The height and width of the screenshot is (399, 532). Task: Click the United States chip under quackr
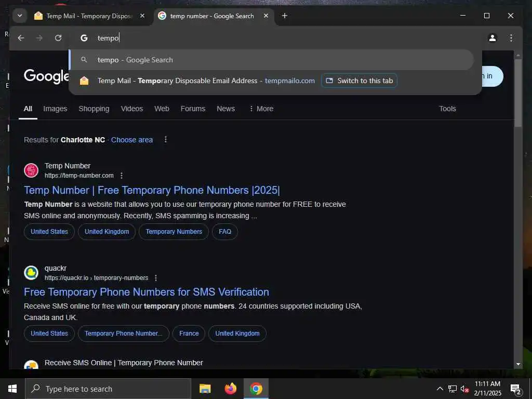tap(49, 334)
